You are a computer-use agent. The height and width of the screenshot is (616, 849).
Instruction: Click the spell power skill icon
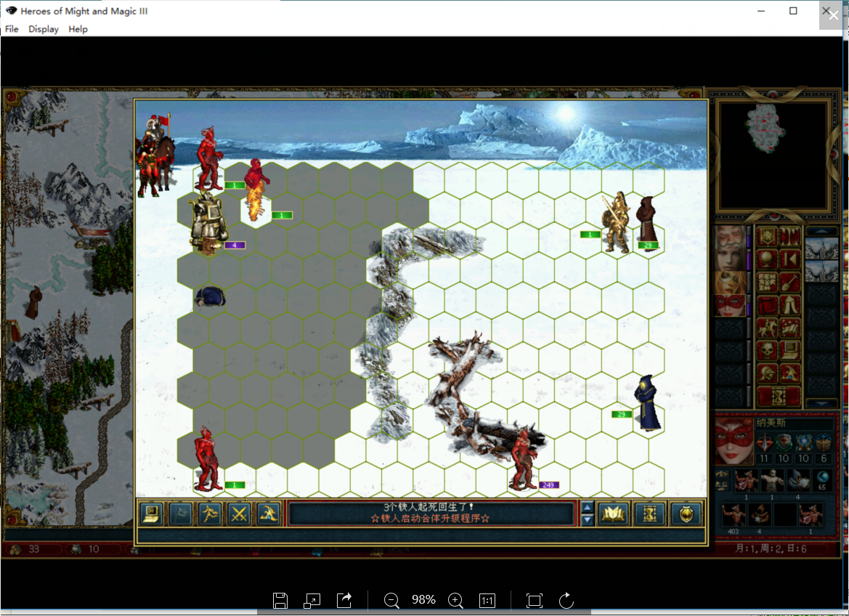[803, 443]
